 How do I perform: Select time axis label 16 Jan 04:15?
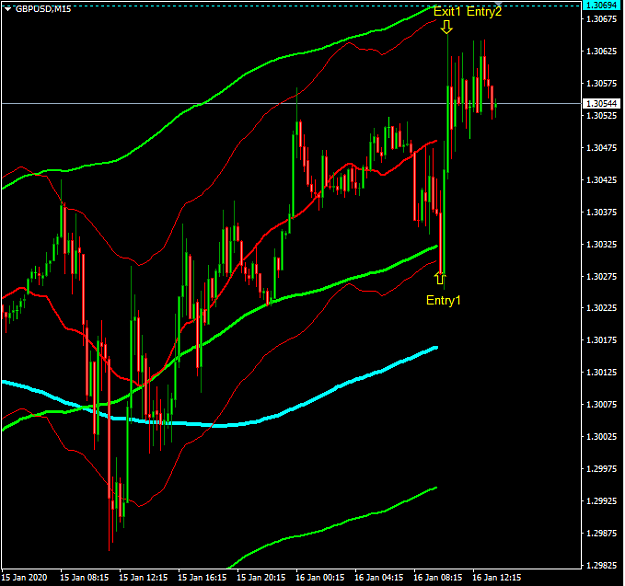(379, 578)
